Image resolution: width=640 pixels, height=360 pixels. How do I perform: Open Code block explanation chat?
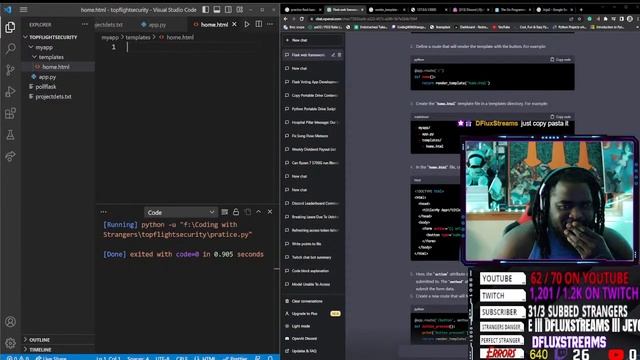click(x=313, y=271)
